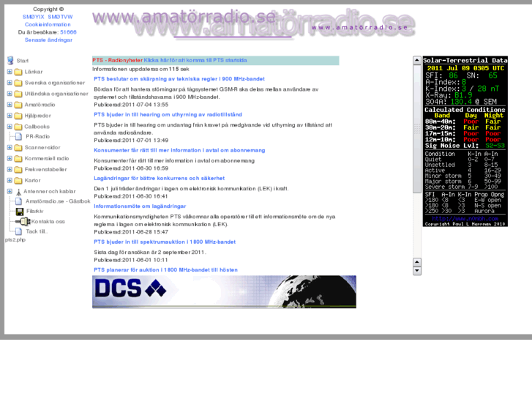The height and width of the screenshot is (399, 532).
Task: Click the Kommersiell radio folder icon
Action: tap(18, 159)
